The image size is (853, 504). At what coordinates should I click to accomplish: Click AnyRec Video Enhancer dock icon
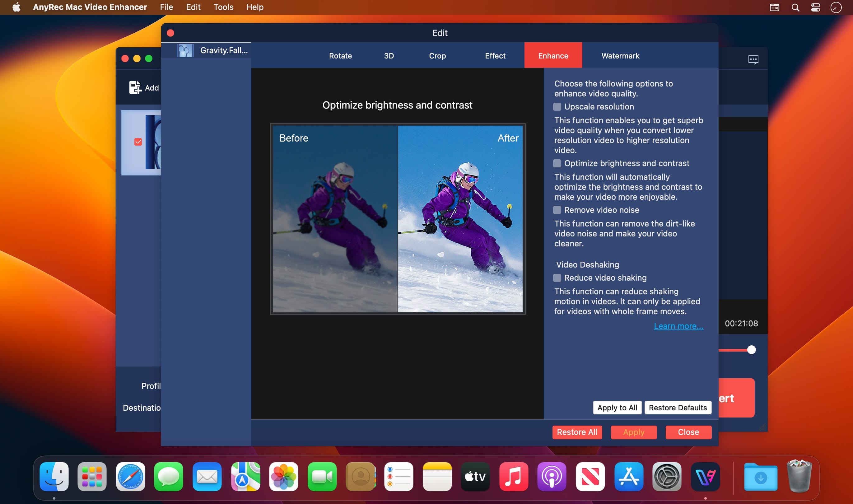tap(705, 477)
